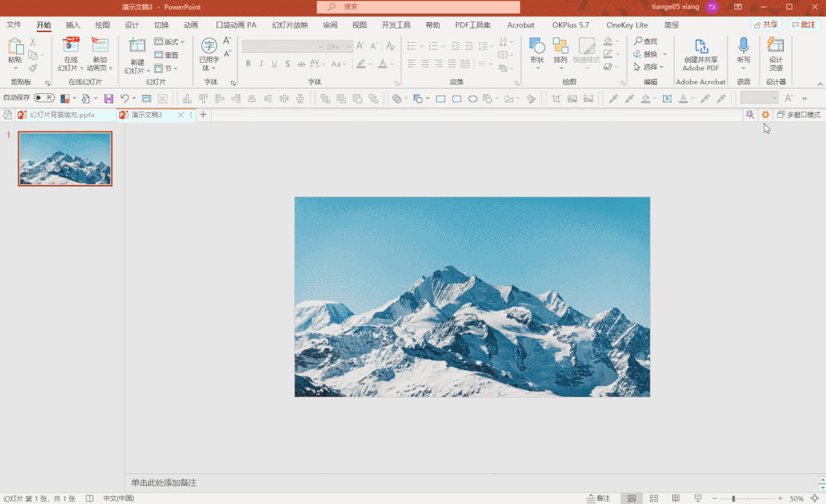Click the 多窗口模式 multi-window button
This screenshot has height=504, width=826.
pos(798,115)
